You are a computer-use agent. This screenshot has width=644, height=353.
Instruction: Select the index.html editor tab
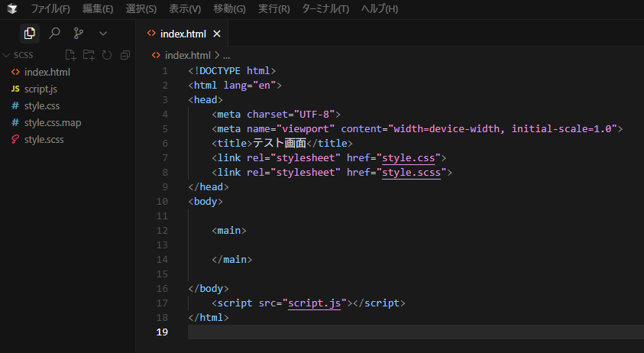[183, 34]
